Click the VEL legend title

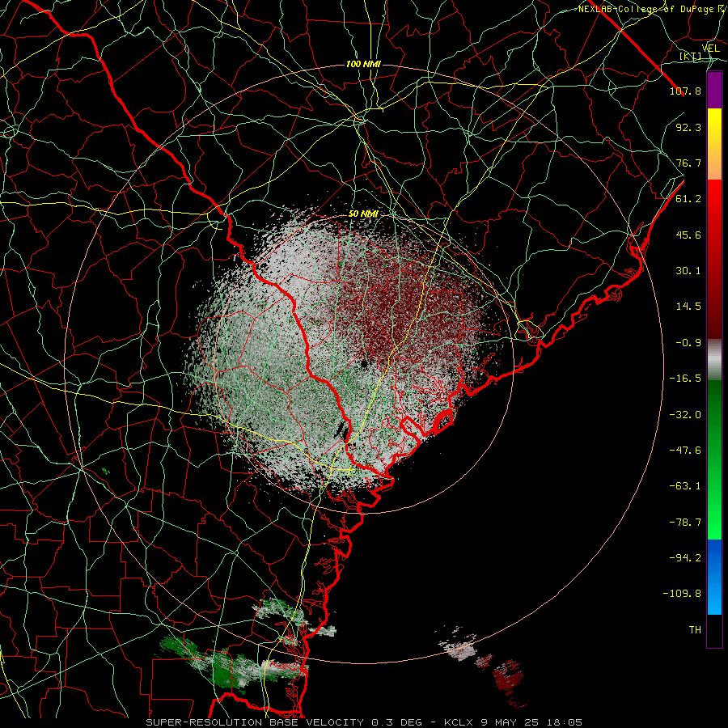pos(711,49)
